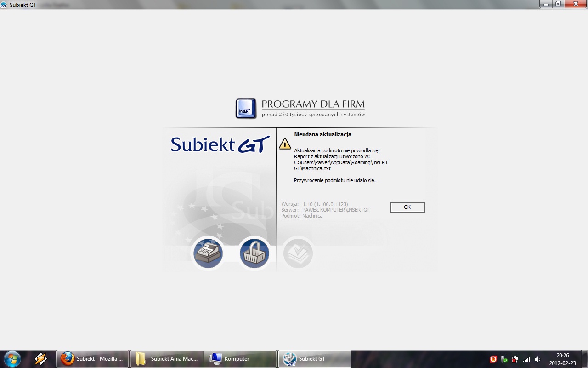Switch to Subiekt Ania Mac... folder window

[x=167, y=359]
